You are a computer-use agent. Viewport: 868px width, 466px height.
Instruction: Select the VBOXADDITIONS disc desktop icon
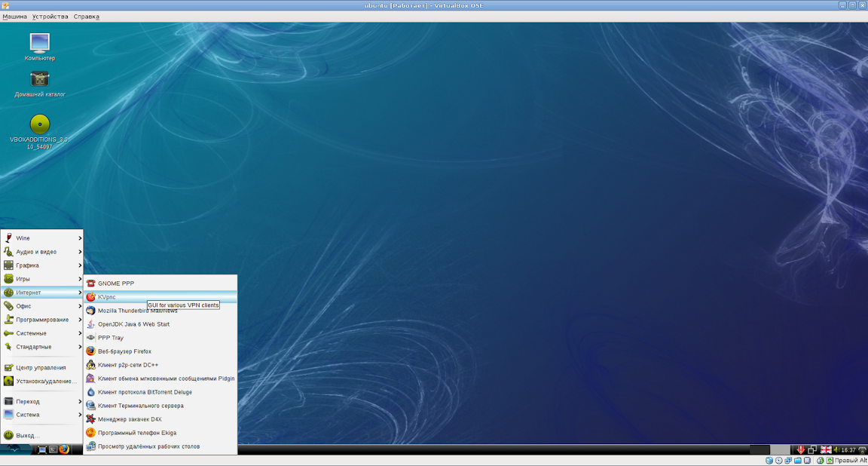(40, 132)
